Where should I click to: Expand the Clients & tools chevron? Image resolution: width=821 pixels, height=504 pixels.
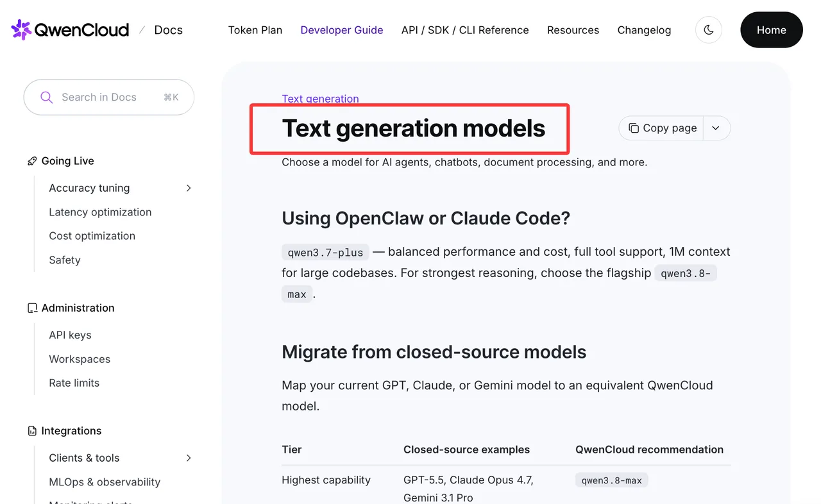tap(189, 458)
